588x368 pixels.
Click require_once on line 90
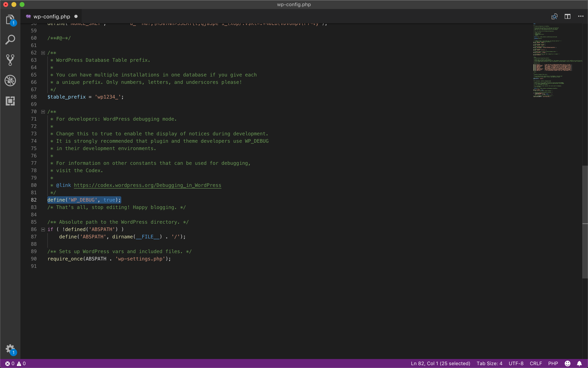point(65,259)
